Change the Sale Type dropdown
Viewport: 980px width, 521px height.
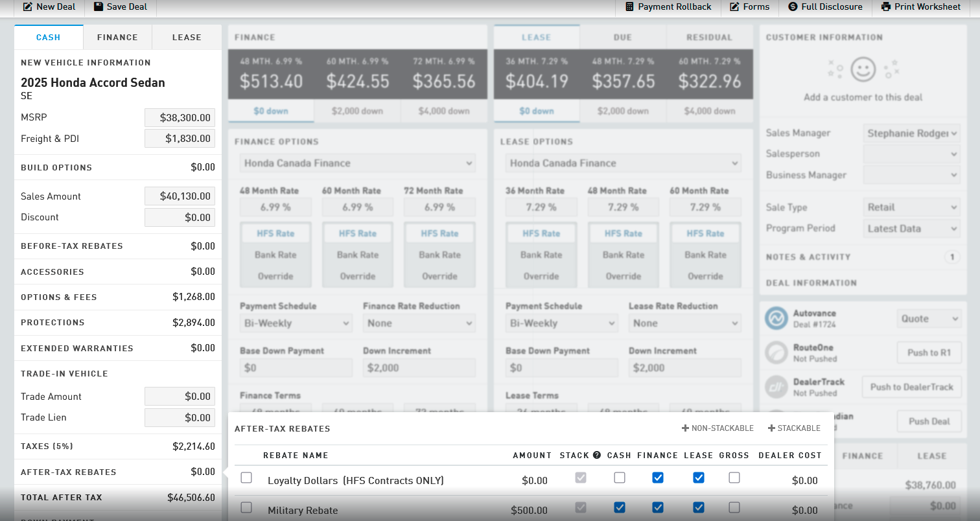pos(912,207)
